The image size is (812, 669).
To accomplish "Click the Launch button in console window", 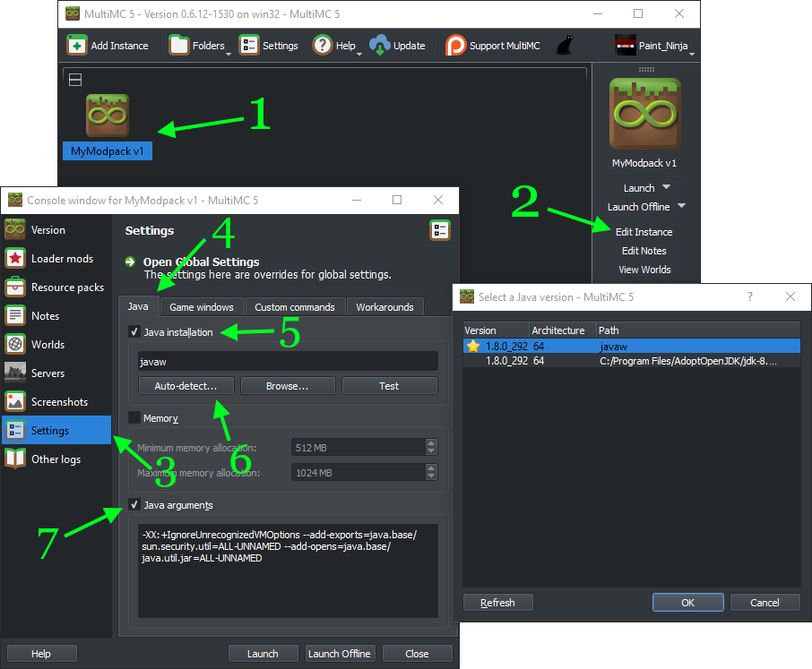I will click(x=263, y=654).
